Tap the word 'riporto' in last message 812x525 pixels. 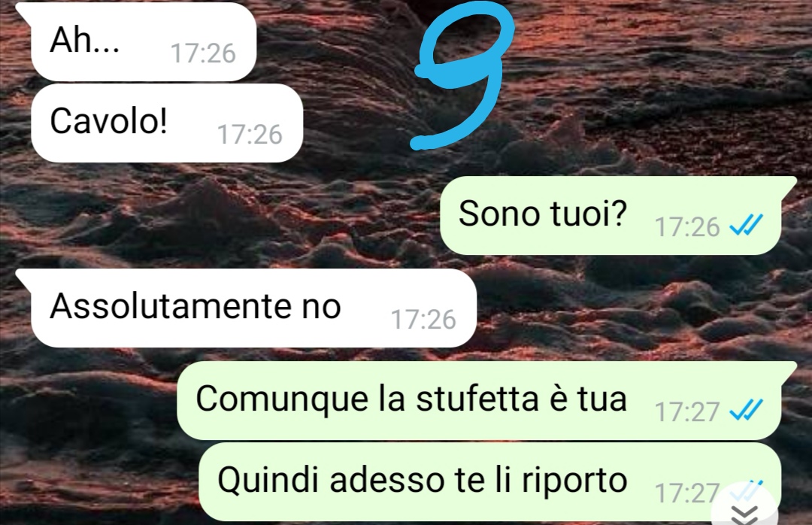(x=574, y=481)
